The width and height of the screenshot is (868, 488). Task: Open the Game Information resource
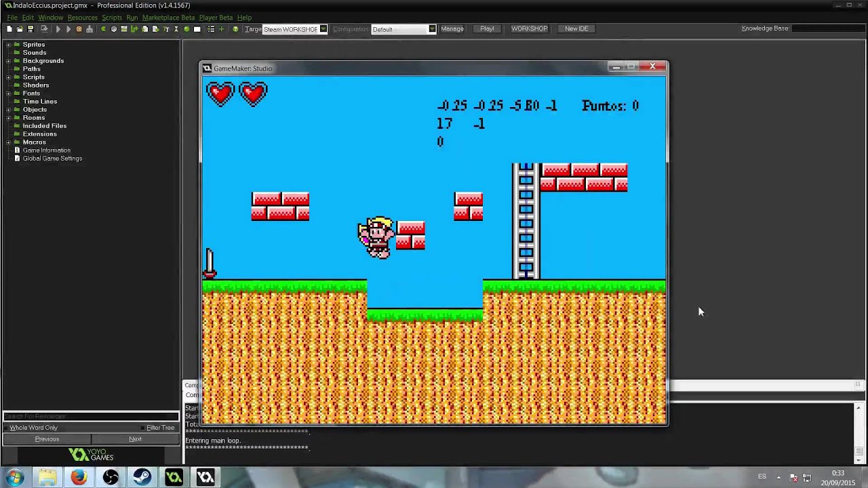pyautogui.click(x=46, y=150)
